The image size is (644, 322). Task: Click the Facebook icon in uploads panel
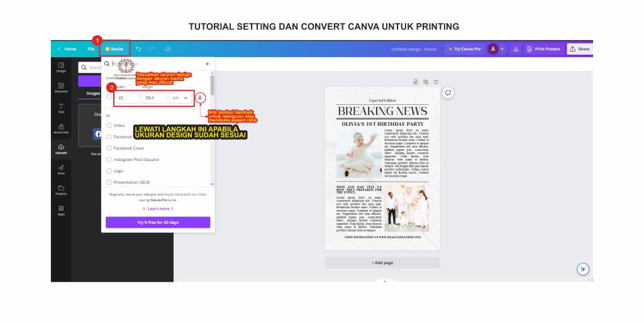click(x=97, y=134)
